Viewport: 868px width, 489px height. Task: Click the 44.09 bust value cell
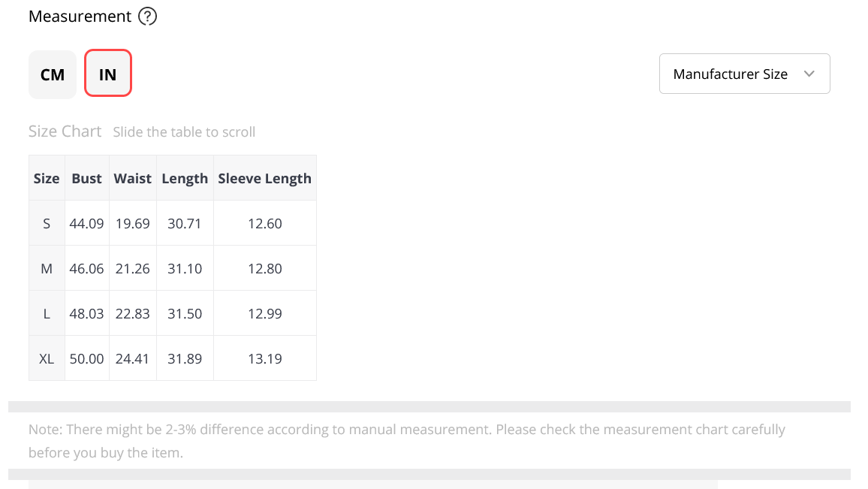click(87, 223)
